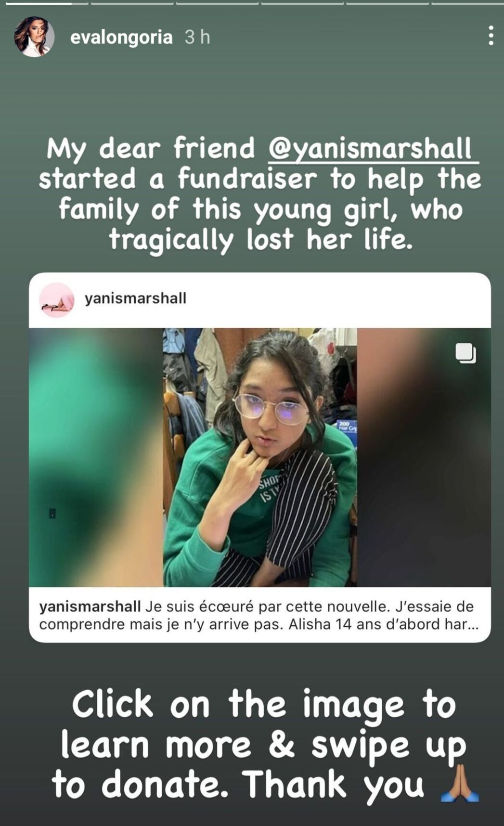The width and height of the screenshot is (504, 826).
Task: Tap the yanismarshall pink avatar in the post
Action: tap(57, 300)
